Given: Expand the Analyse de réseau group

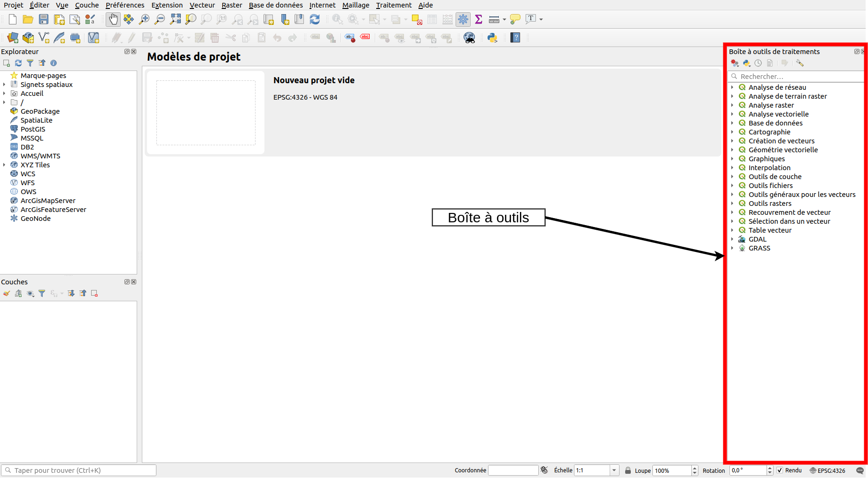Looking at the screenshot, I should click(x=732, y=87).
